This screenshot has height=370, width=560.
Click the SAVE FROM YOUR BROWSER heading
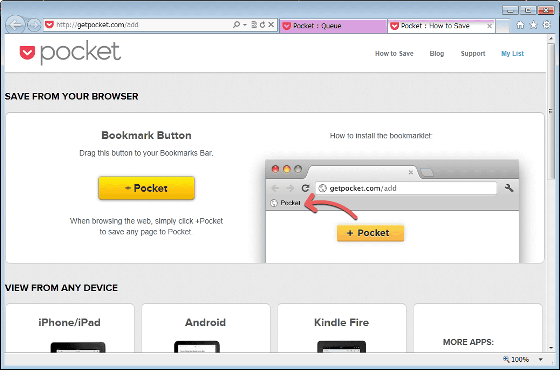point(71,96)
